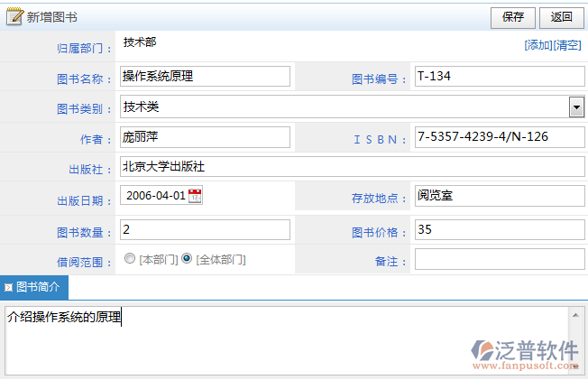Click the book number field T-134
The width and height of the screenshot is (588, 380).
[499, 77]
